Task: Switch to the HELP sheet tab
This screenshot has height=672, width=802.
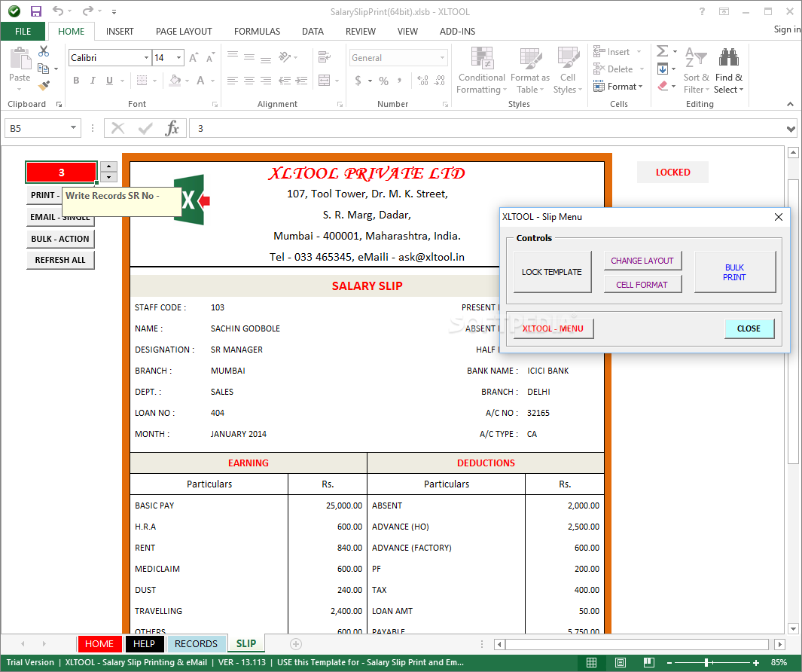Action: [x=145, y=644]
